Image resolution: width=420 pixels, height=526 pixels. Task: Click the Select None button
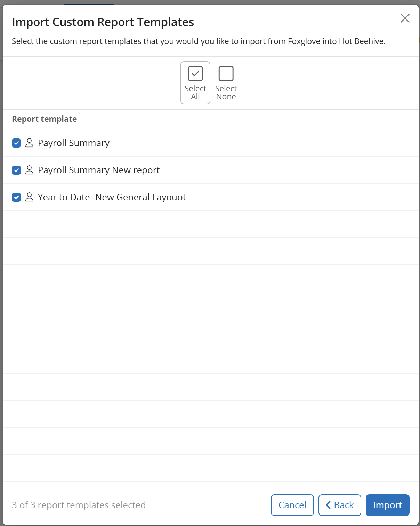226,83
